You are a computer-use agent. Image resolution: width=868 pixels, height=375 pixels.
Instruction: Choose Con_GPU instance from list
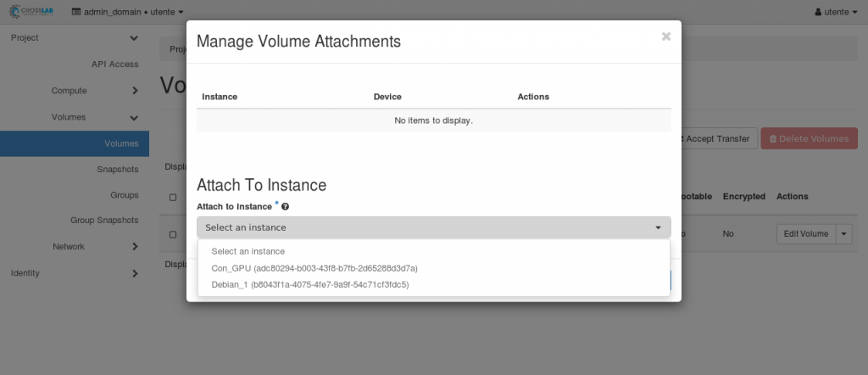click(314, 268)
